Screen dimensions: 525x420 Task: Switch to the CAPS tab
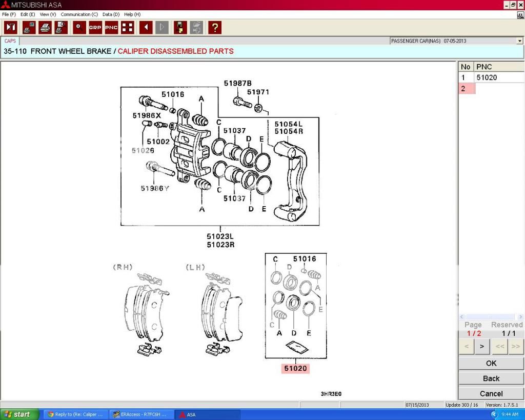point(10,41)
